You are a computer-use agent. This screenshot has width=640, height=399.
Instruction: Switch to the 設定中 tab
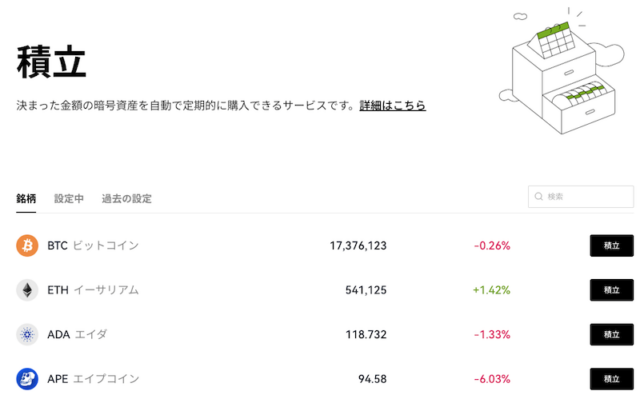coord(69,199)
